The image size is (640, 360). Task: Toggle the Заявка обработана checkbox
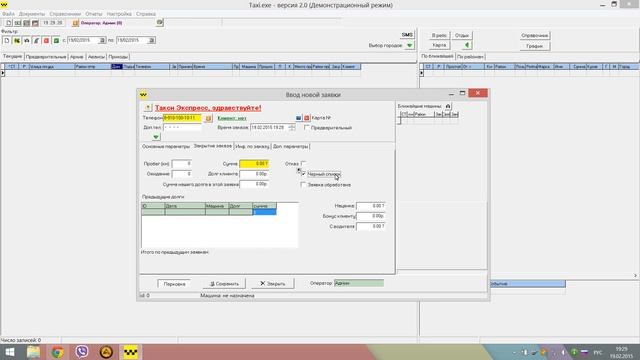(x=303, y=185)
